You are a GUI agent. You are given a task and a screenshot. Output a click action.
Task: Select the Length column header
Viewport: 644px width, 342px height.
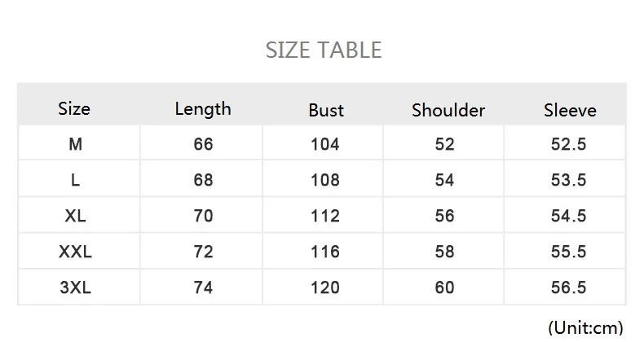(x=203, y=108)
